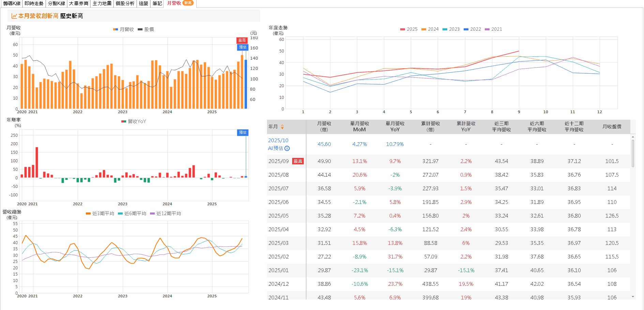Viewport: 644px width, 310px height.
Task: Toggle the 營收YoY legend series
Action: coord(134,121)
